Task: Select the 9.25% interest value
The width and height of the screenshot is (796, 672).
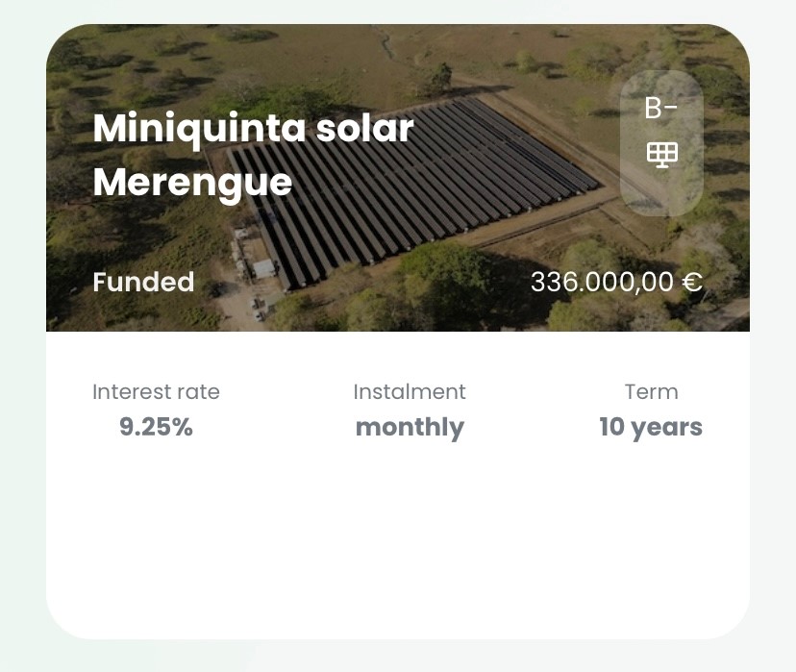Action: 156,427
